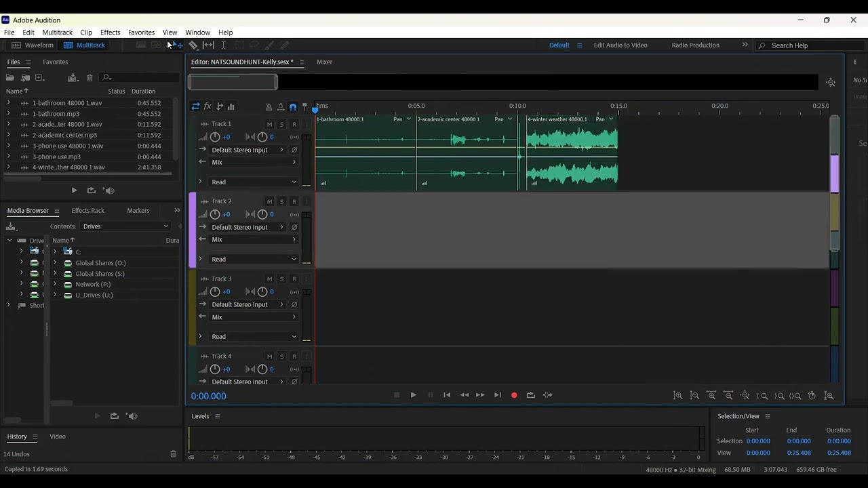This screenshot has height=488, width=868.
Task: Arm Track 1 for record with R
Action: 294,125
